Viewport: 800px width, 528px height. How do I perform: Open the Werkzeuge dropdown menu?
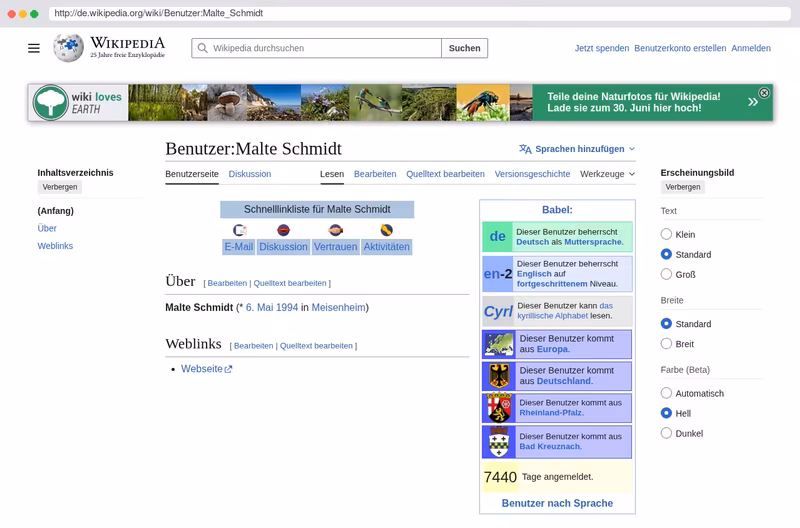[x=607, y=174]
